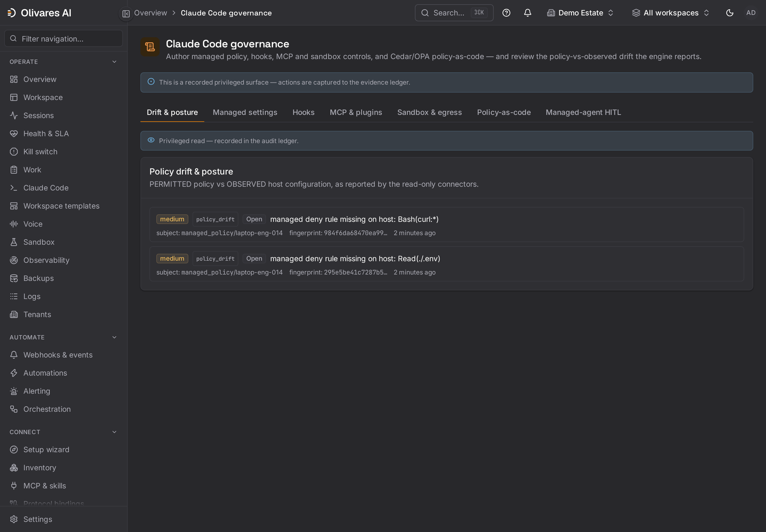Open the Observability navigation label
The height and width of the screenshot is (532, 766).
coord(46,260)
